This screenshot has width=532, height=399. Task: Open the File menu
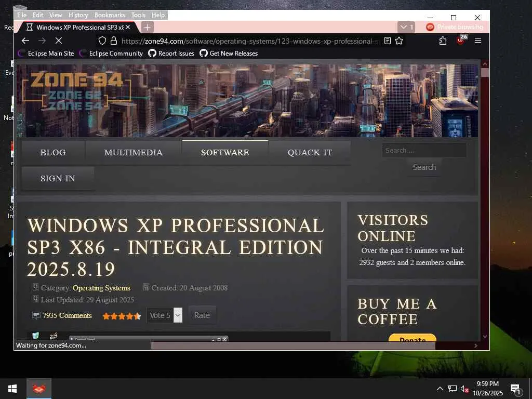[22, 15]
